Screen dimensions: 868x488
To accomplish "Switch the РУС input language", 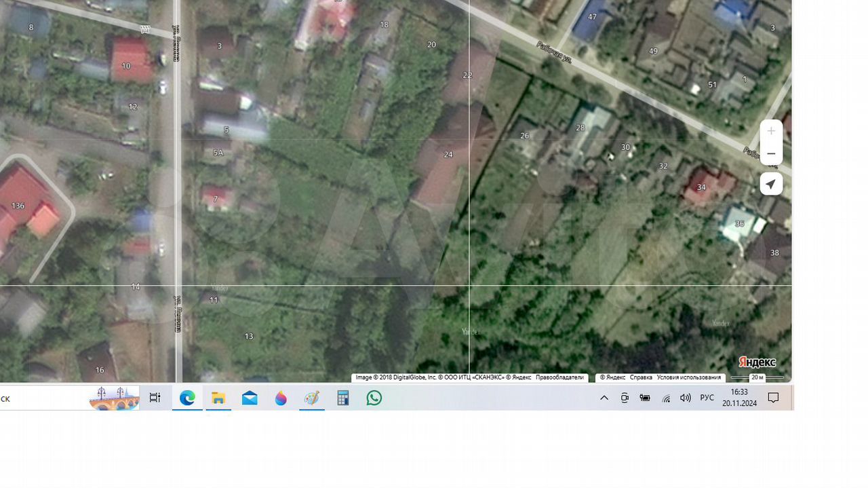I will pyautogui.click(x=707, y=398).
